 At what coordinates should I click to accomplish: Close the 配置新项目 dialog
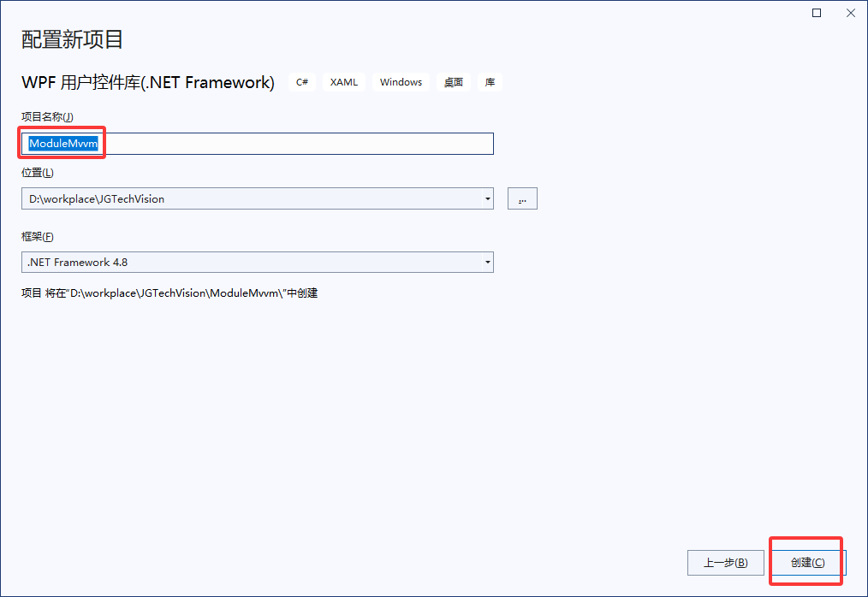(850, 12)
